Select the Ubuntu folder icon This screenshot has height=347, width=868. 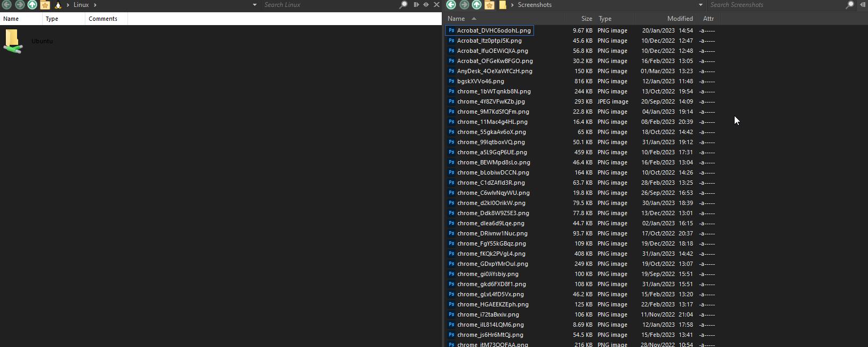[x=13, y=41]
